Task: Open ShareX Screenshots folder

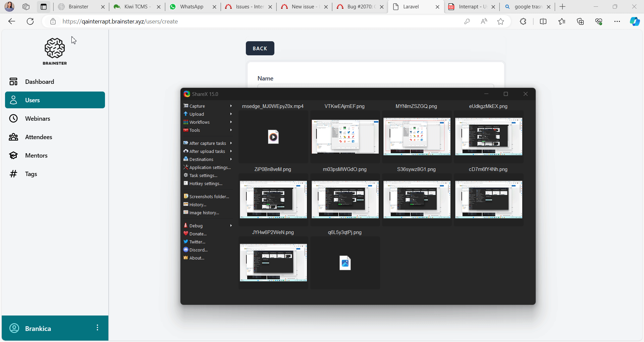Action: click(x=209, y=196)
